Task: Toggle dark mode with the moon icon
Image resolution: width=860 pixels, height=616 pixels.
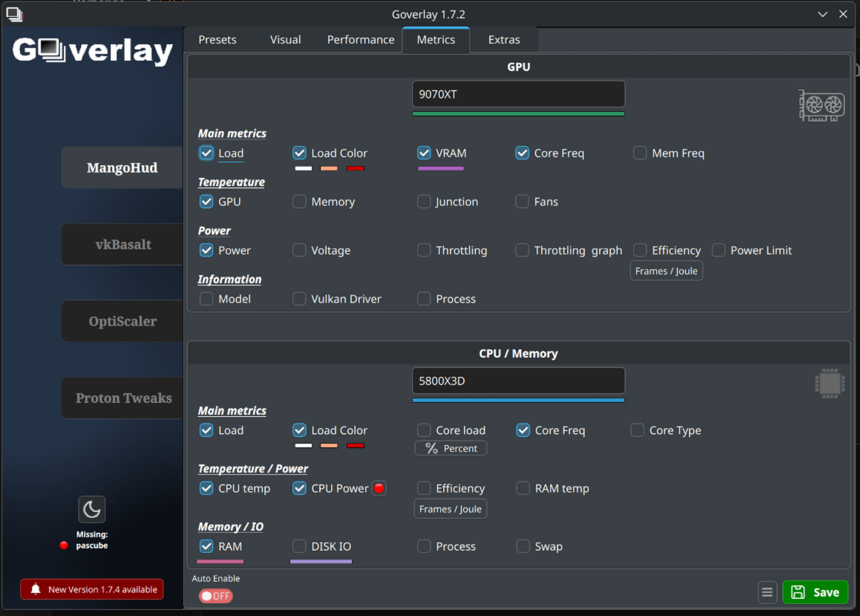Action: pos(91,510)
